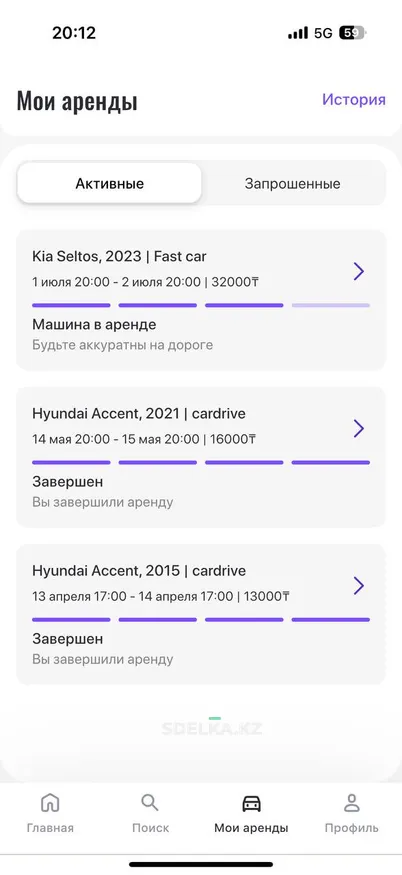Open the Профиль person icon
The width and height of the screenshot is (402, 875).
[351, 804]
